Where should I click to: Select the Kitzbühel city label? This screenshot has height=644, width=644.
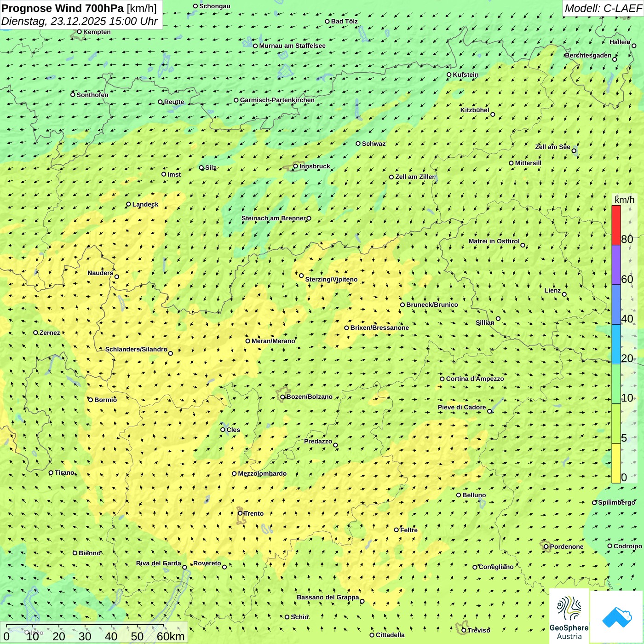click(x=475, y=110)
